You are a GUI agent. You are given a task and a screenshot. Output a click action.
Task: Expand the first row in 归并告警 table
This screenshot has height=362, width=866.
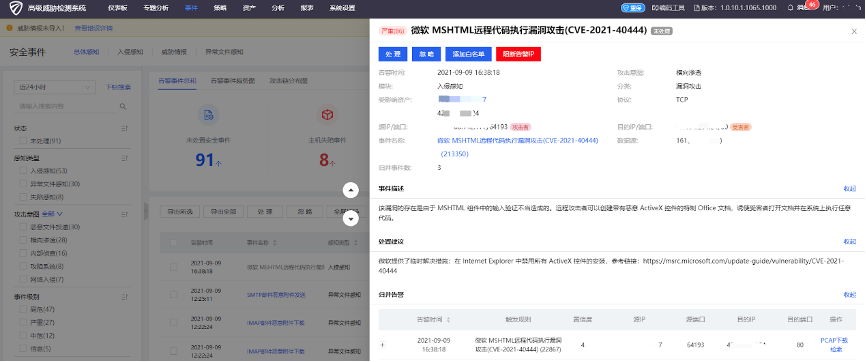pyautogui.click(x=383, y=345)
